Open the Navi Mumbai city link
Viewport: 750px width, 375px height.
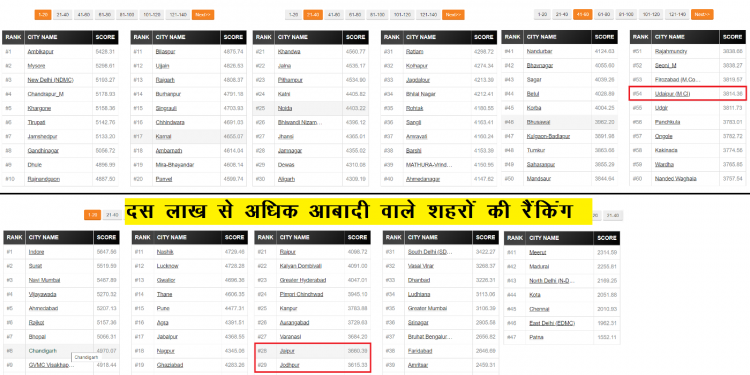44,280
